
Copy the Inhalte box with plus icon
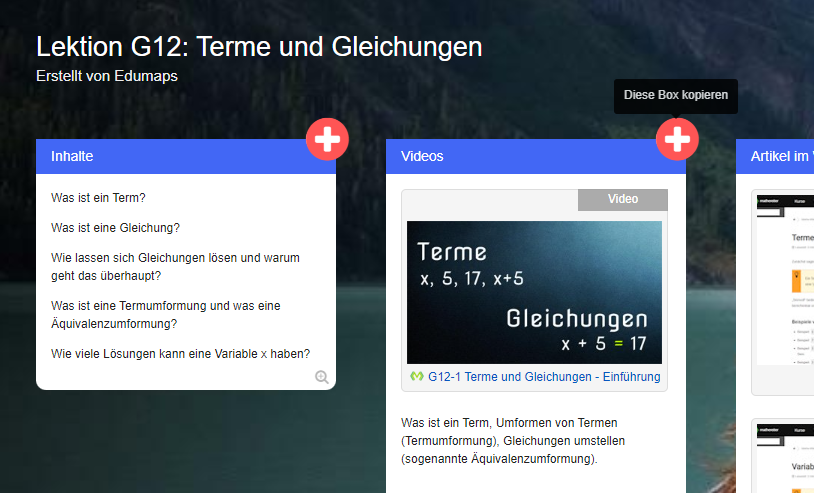click(327, 139)
